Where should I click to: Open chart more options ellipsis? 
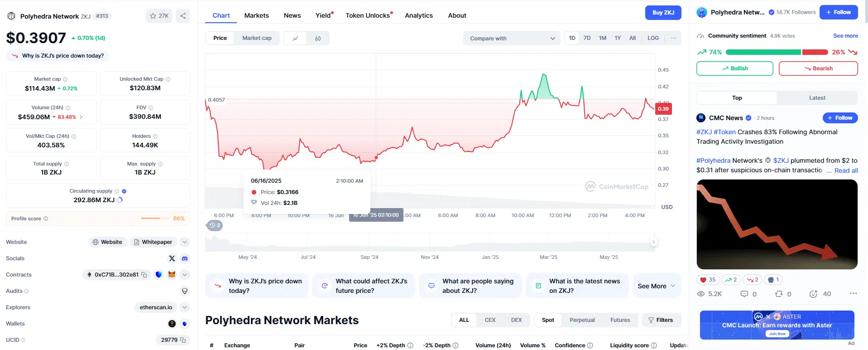673,38
